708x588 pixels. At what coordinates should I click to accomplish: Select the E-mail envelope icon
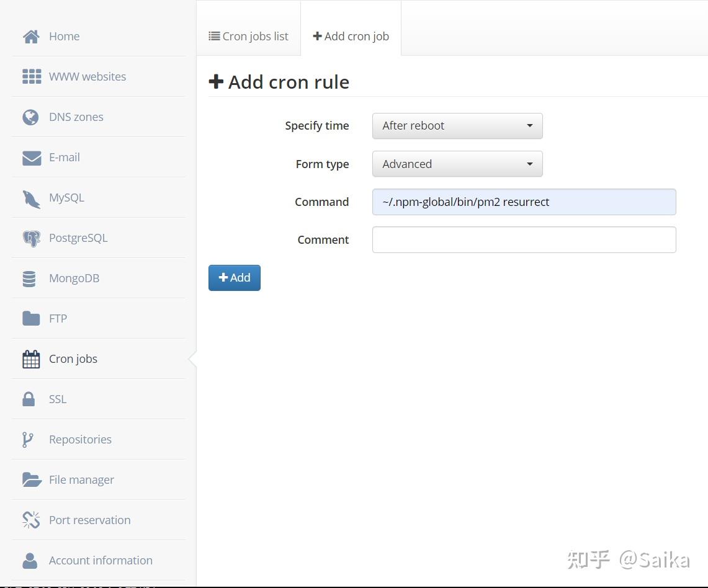(x=31, y=158)
